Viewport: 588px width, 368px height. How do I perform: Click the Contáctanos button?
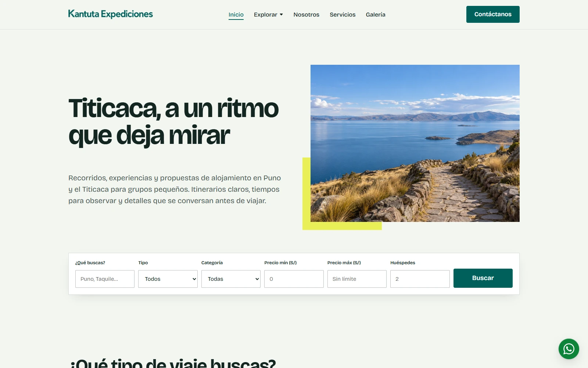click(493, 14)
